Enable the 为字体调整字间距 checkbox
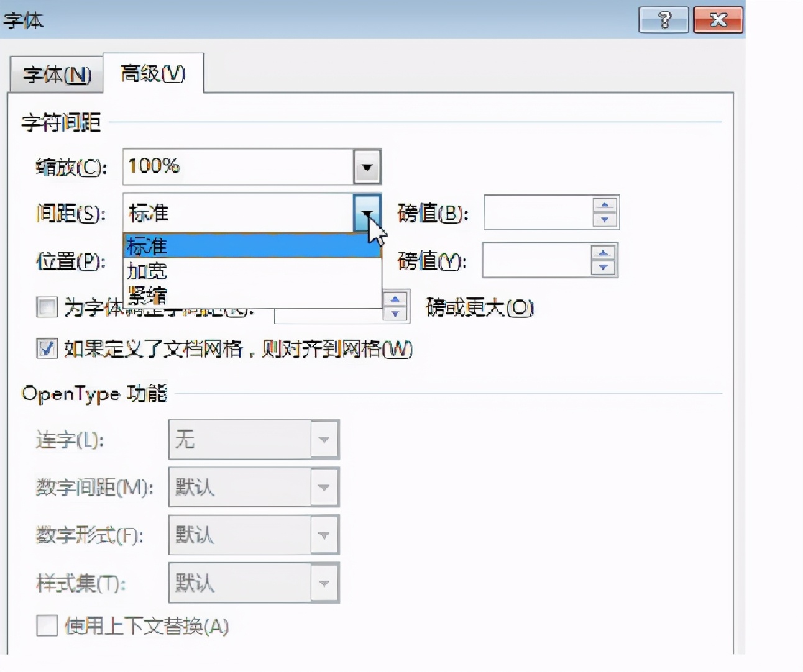The width and height of the screenshot is (803, 672). point(47,307)
